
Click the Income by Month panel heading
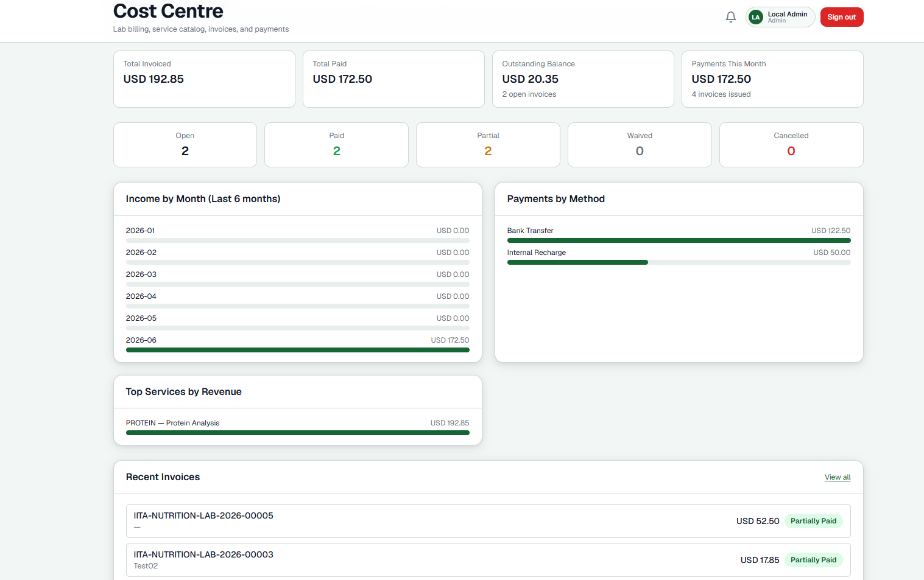pyautogui.click(x=203, y=199)
